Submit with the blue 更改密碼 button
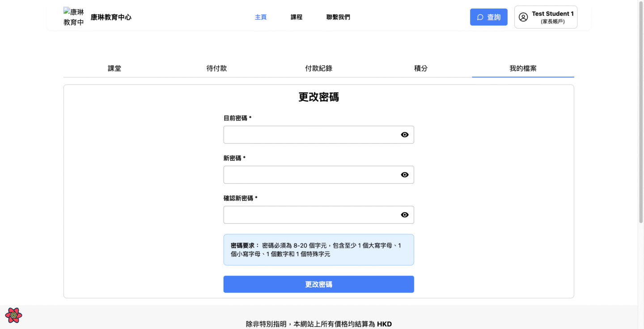Image resolution: width=644 pixels, height=329 pixels. (x=318, y=284)
